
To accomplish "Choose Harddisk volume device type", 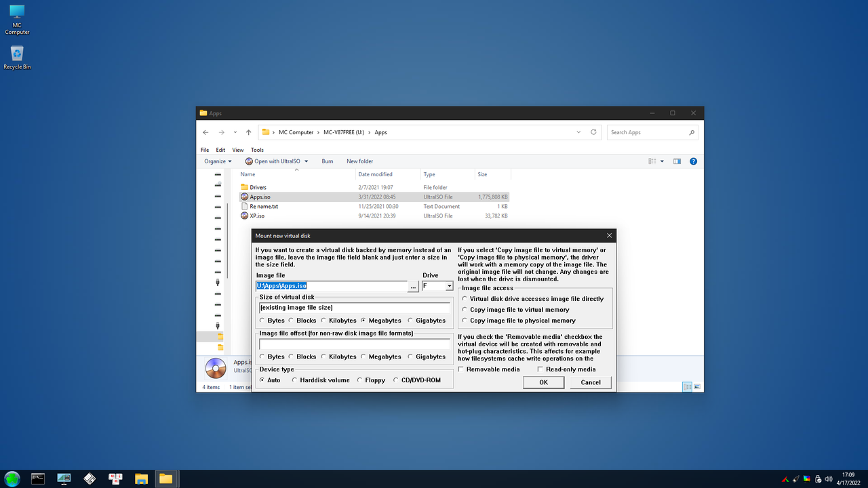I will [321, 380].
